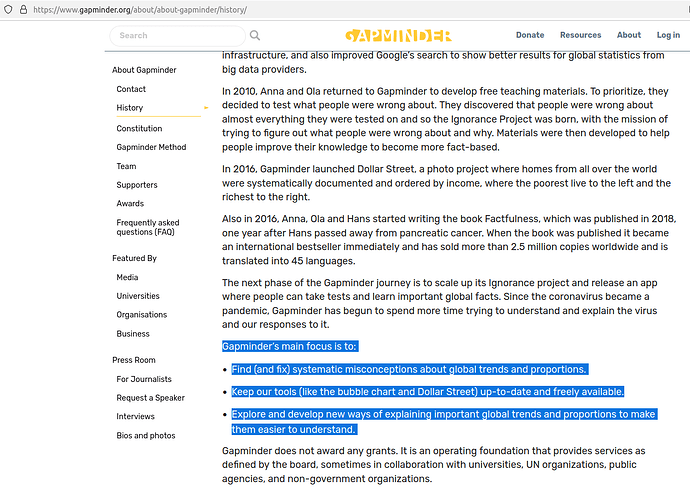Click Request a Speaker link
This screenshot has height=492, width=690.
pos(150,398)
